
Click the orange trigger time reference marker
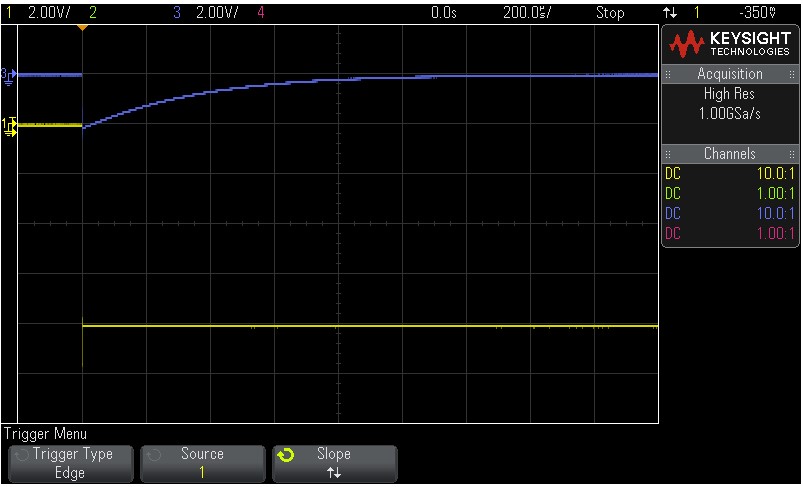pyautogui.click(x=82, y=28)
